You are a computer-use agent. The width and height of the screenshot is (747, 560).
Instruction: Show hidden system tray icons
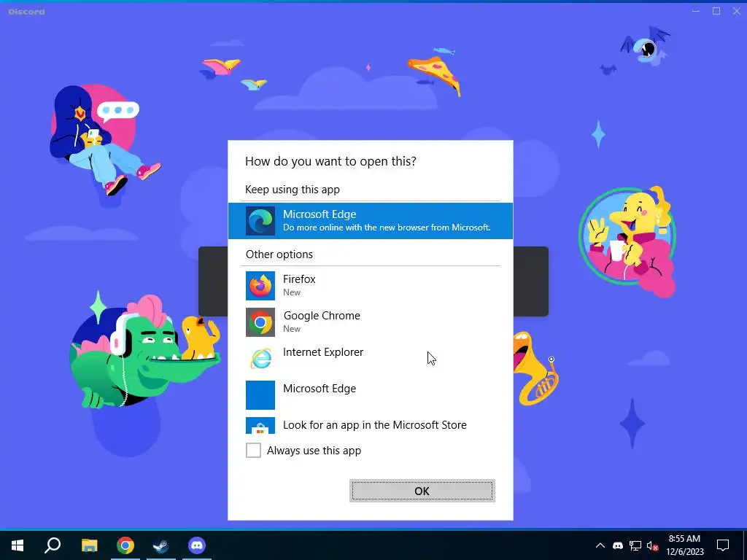point(600,545)
